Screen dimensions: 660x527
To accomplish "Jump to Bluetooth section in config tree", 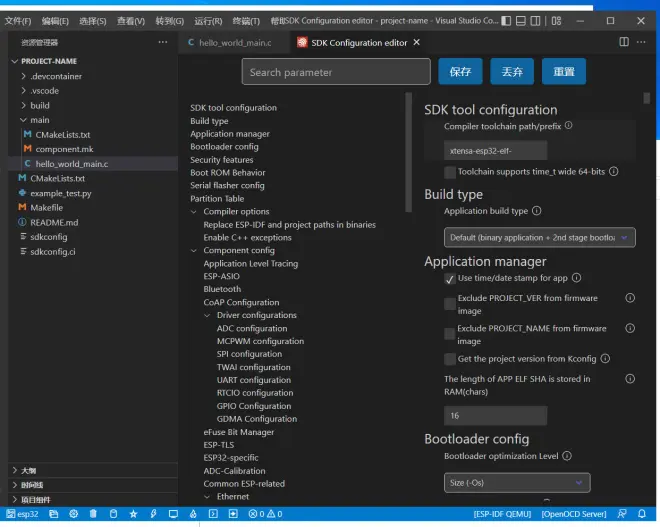I will 222,289.
